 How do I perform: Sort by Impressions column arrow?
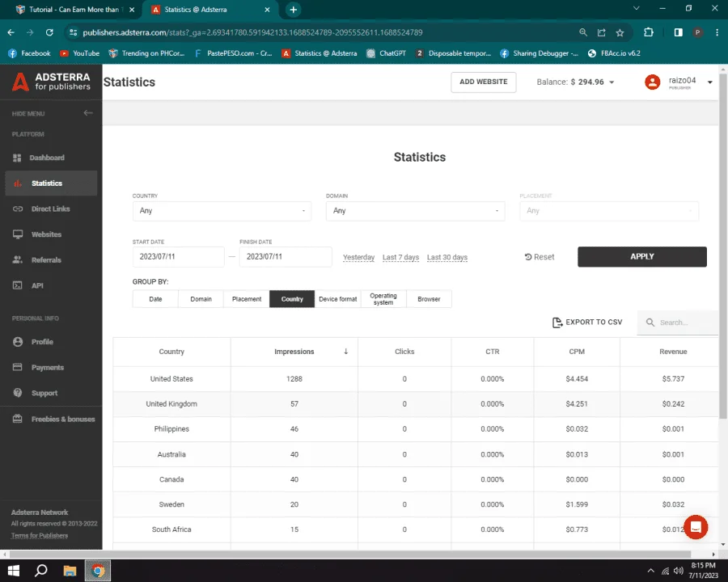tap(346, 352)
